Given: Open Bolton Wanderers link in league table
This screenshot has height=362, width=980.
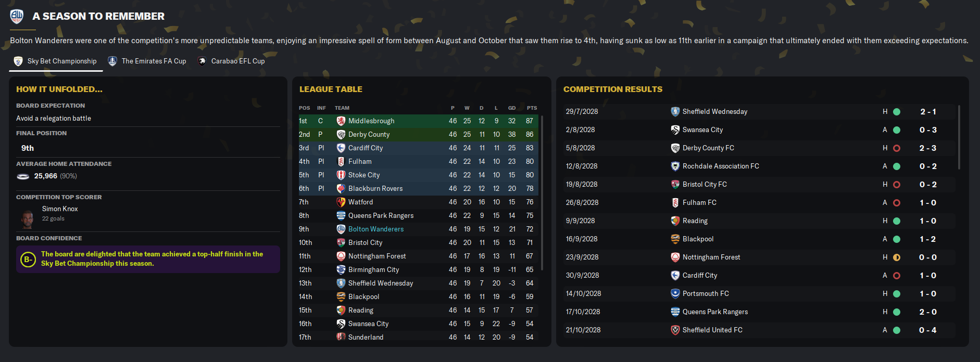Looking at the screenshot, I should 375,229.
